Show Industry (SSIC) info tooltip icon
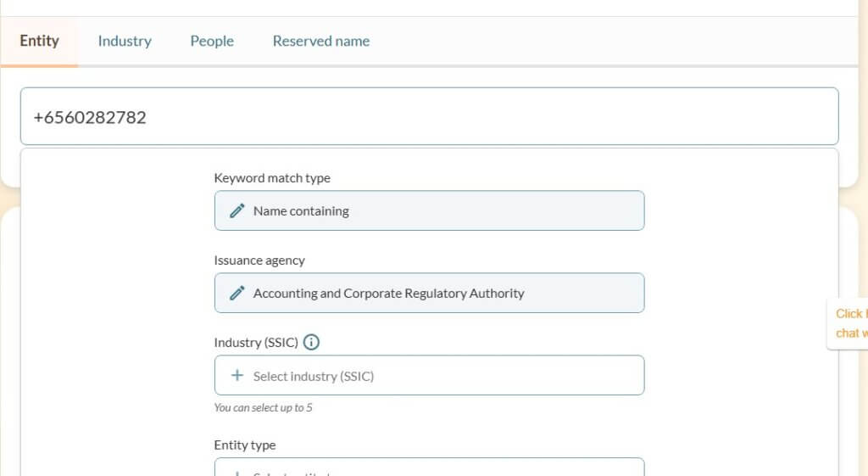The height and width of the screenshot is (476, 868). point(311,343)
